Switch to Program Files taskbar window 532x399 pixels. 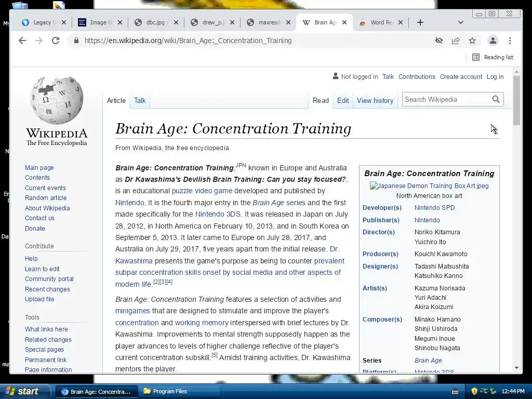pyautogui.click(x=180, y=391)
